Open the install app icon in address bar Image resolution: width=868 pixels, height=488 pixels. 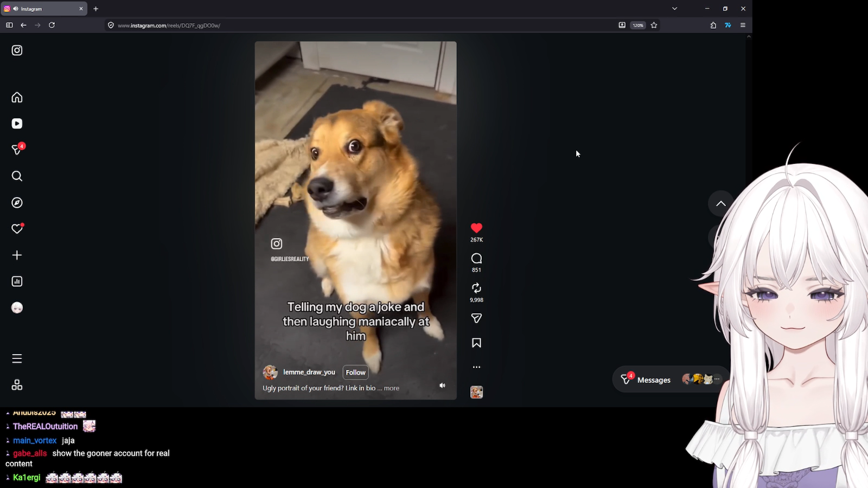click(622, 25)
